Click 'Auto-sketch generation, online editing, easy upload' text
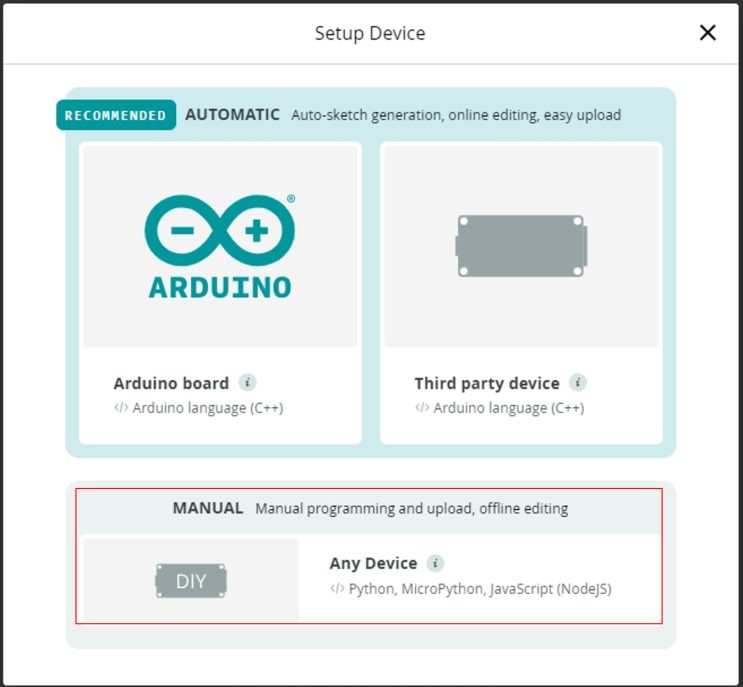This screenshot has height=687, width=743. click(456, 115)
